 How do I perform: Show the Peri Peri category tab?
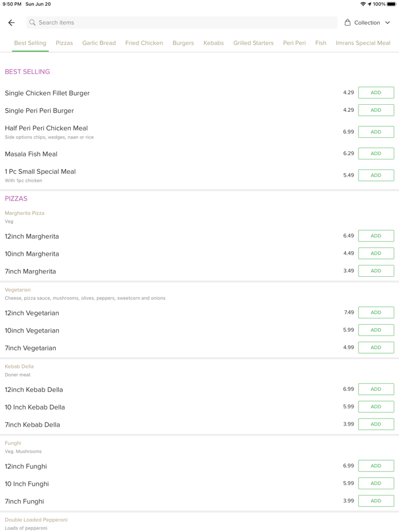point(294,43)
